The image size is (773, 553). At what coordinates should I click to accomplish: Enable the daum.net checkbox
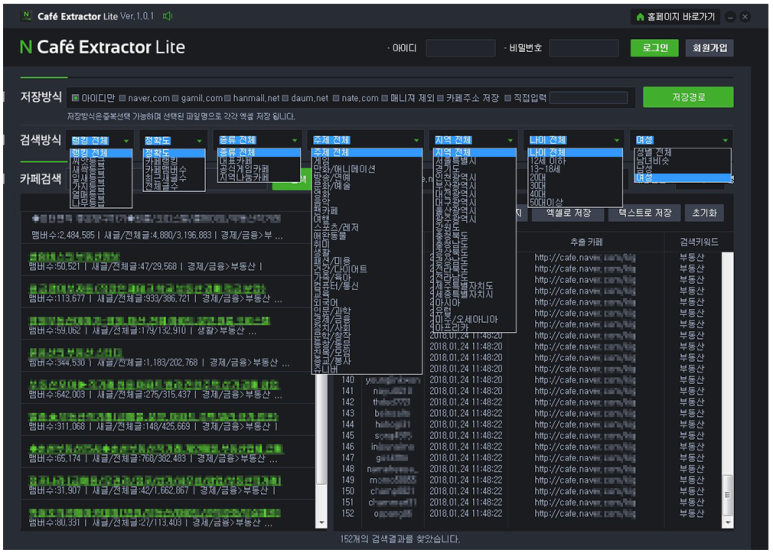pyautogui.click(x=285, y=98)
